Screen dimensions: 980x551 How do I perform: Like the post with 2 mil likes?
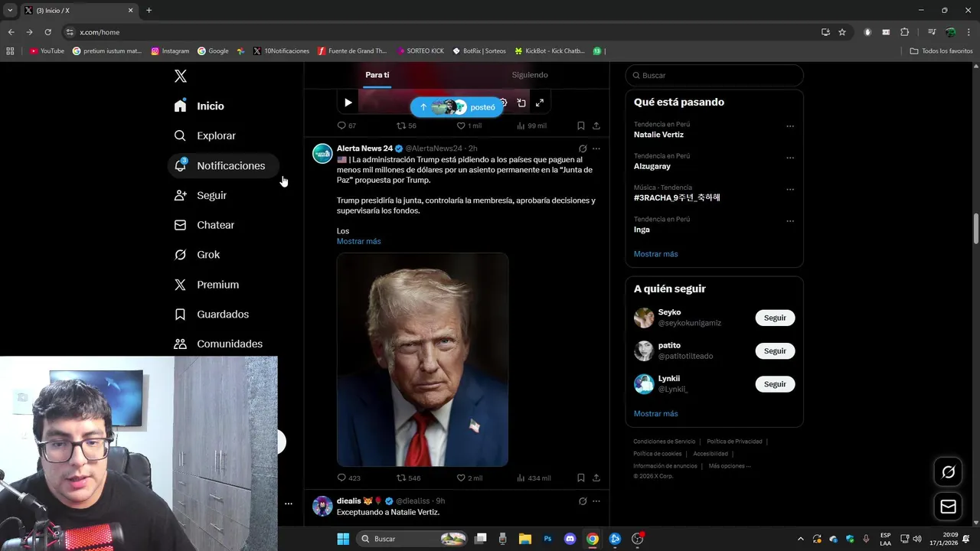(x=469, y=478)
